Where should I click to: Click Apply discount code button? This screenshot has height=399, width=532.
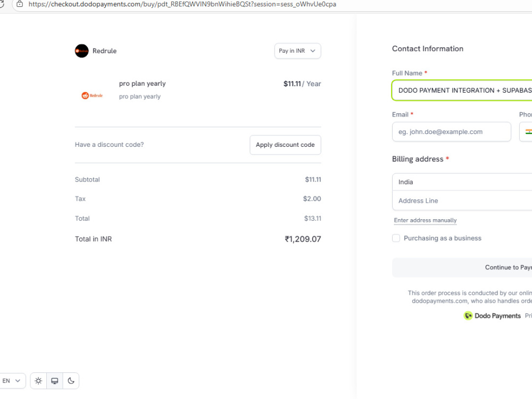(x=285, y=145)
